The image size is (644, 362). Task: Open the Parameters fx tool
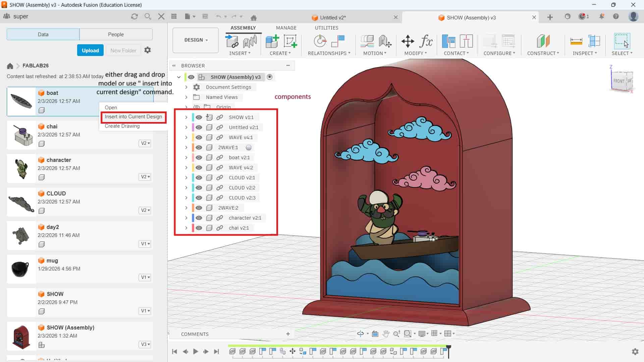coord(426,41)
